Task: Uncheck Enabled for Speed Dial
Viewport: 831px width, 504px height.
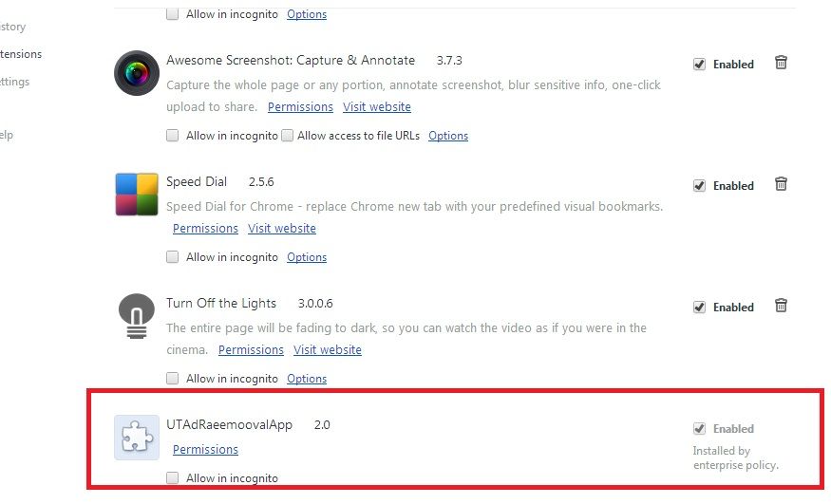Action: tap(700, 186)
